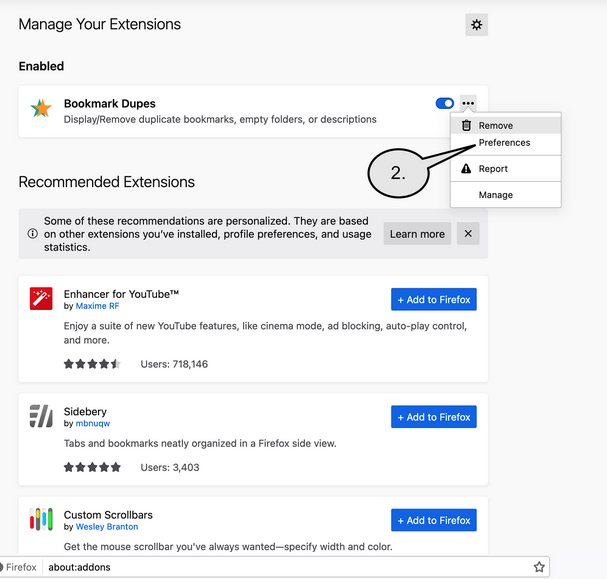607x579 pixels.
Task: Click the Users: 3,403 count
Action: point(170,468)
